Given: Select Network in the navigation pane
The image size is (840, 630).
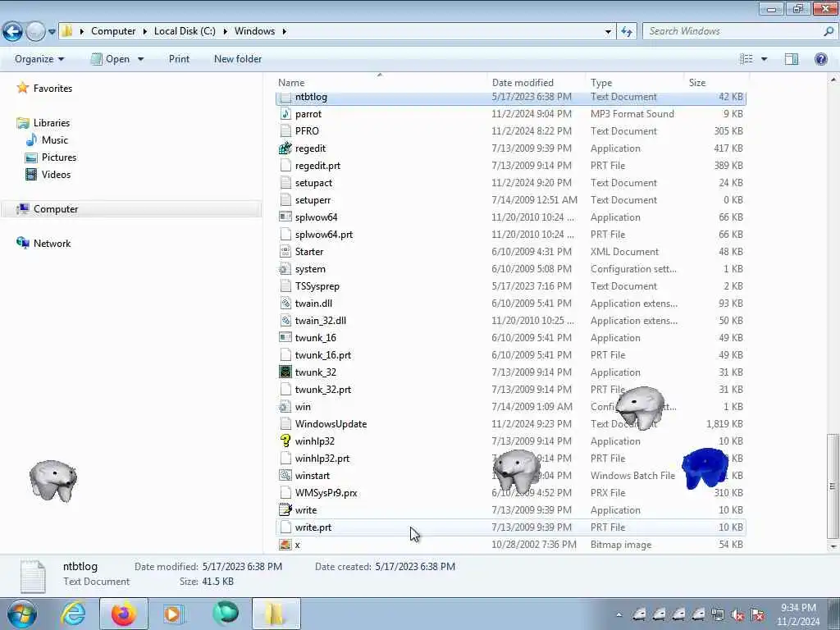Looking at the screenshot, I should click(x=52, y=243).
